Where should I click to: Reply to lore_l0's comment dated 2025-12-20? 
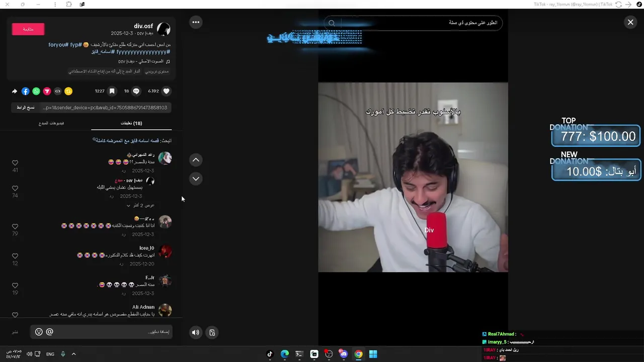[121, 264]
